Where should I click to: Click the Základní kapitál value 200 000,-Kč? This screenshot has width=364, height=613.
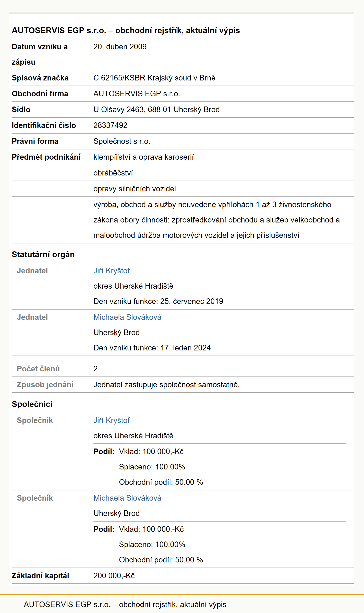tap(114, 576)
